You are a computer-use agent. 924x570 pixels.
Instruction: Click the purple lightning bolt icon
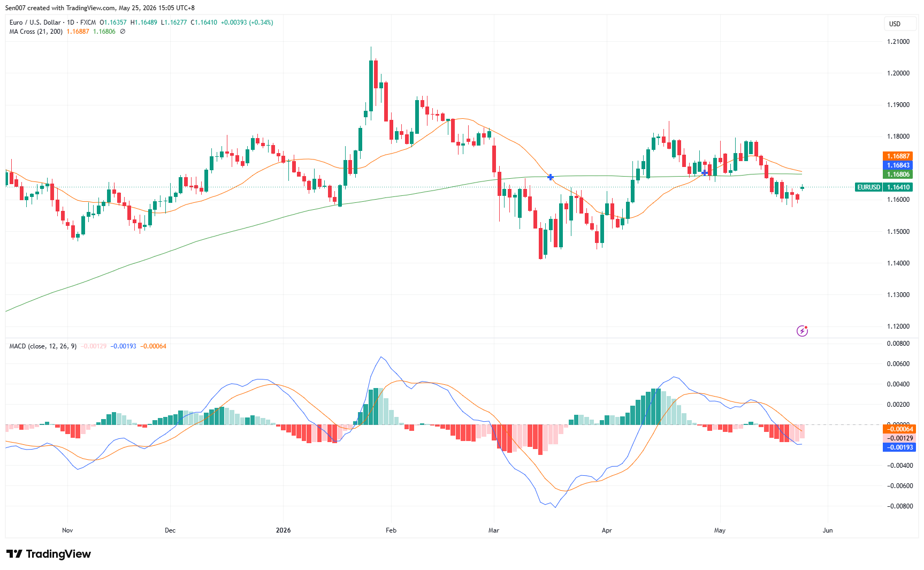[x=802, y=331]
